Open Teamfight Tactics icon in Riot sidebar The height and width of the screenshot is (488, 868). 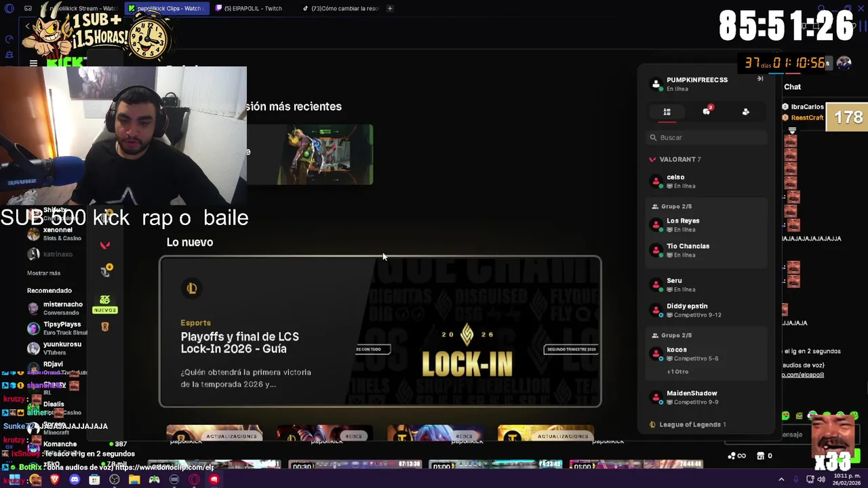pos(105,270)
